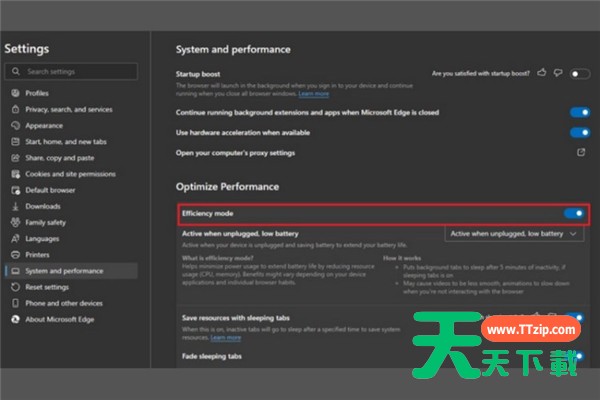Click the Fade sleeping tabs label
This screenshot has width=600, height=400.
point(212,356)
